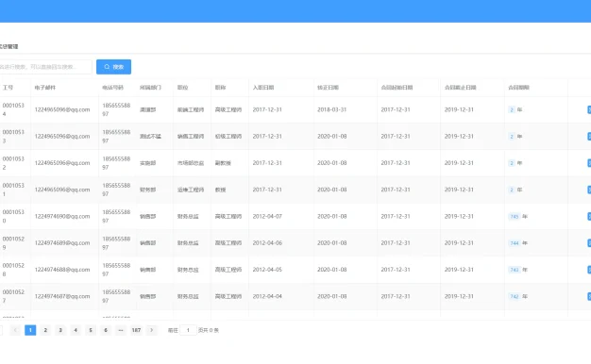
Task: Click the phone number cell in row 00010532
Action: click(x=116, y=163)
